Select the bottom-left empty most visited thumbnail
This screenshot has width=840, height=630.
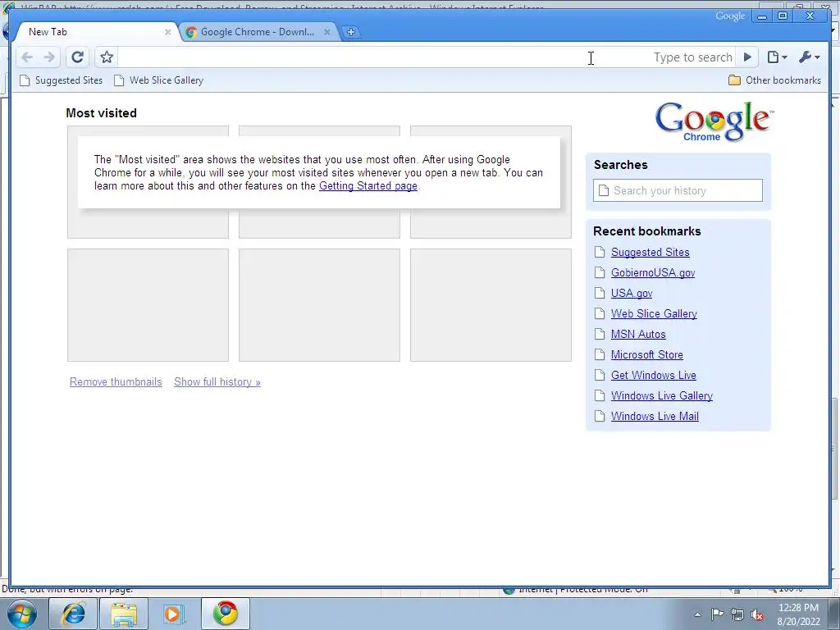click(x=148, y=305)
